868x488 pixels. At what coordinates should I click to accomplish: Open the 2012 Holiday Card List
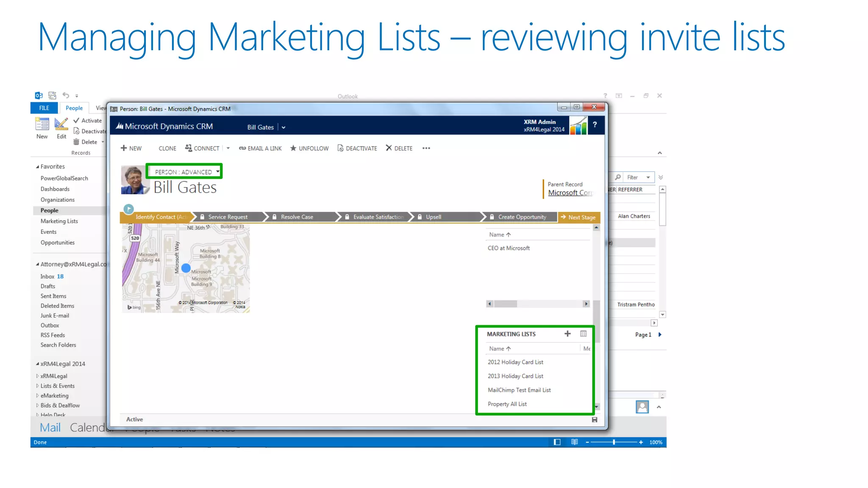click(x=515, y=362)
